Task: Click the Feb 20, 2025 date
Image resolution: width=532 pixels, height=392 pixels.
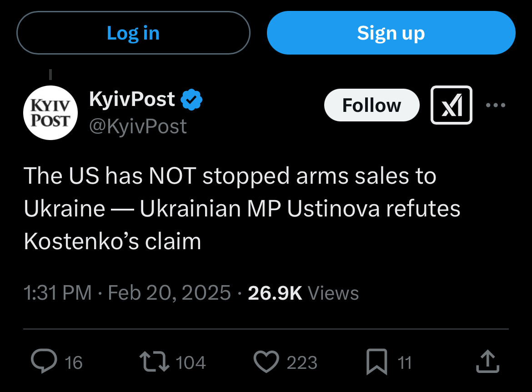Action: point(169,293)
